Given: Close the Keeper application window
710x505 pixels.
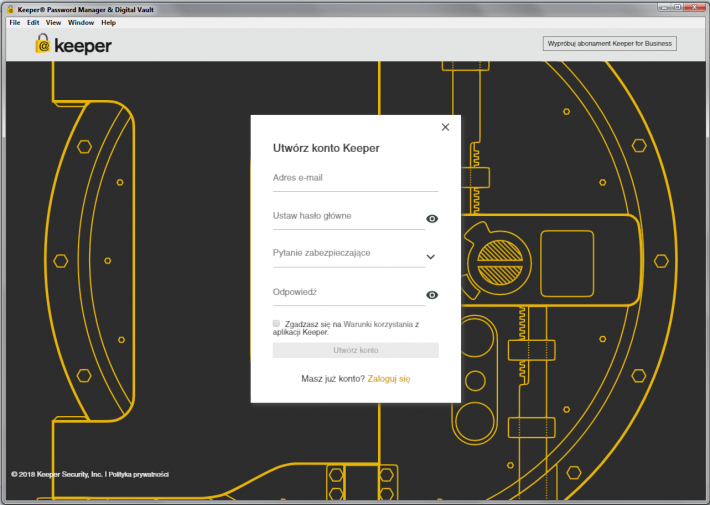Looking at the screenshot, I should click(695, 7).
